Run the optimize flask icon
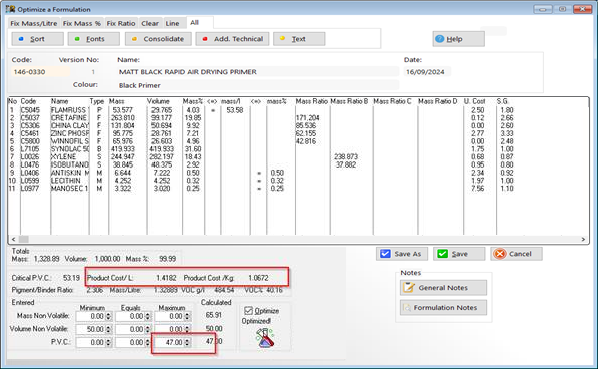Screen dimensions: 598x369 point(265,338)
